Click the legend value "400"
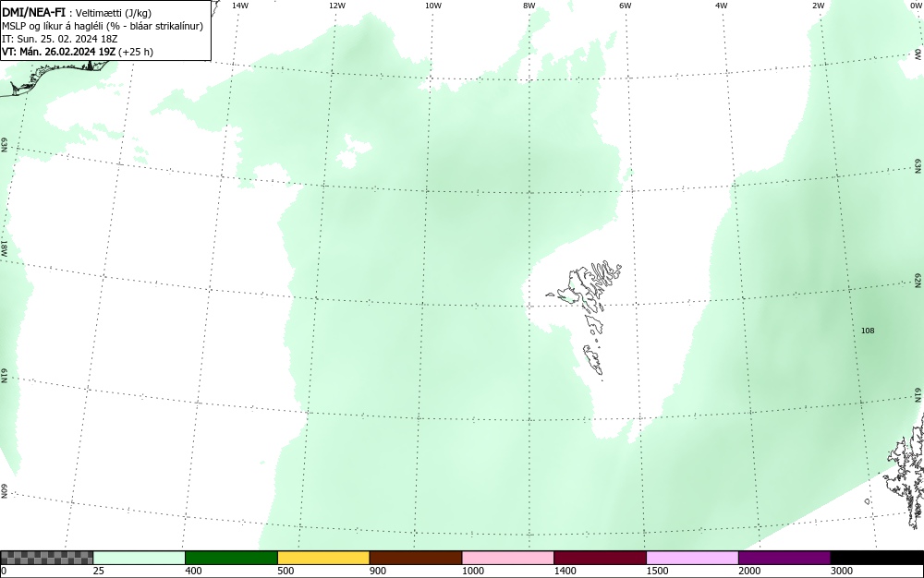Screen dimensions: 924x578 193,571
